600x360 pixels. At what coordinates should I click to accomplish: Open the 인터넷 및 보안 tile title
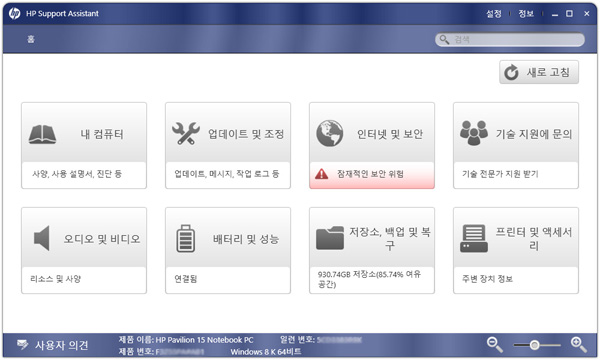(x=390, y=134)
